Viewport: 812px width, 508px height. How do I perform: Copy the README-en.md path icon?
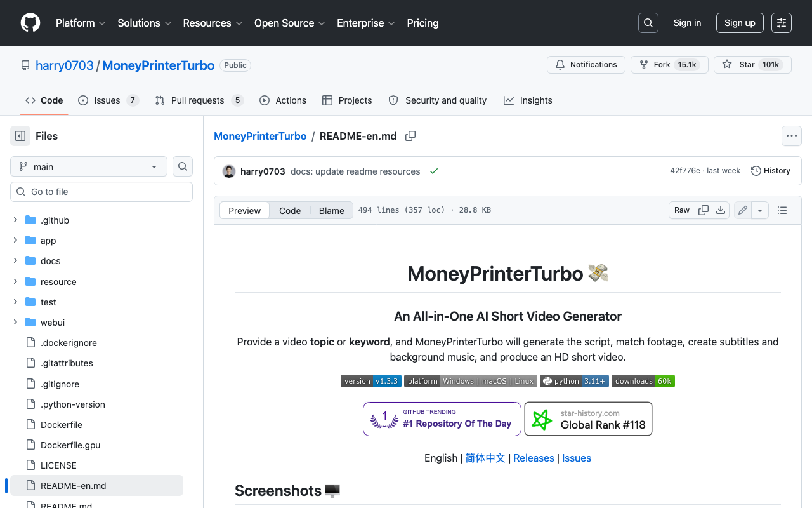click(x=410, y=136)
